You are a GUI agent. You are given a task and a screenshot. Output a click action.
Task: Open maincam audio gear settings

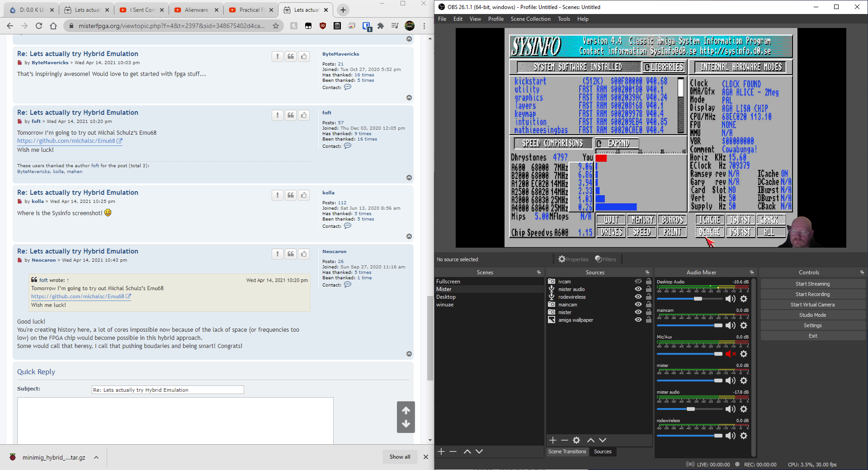coord(744,325)
